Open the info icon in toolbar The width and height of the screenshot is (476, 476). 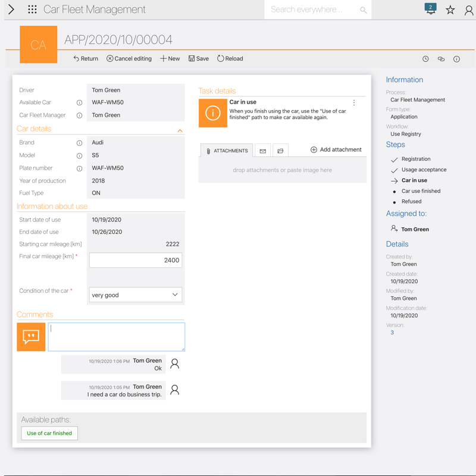[456, 59]
